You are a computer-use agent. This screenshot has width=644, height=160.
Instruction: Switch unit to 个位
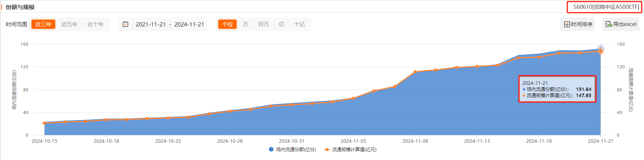point(227,24)
